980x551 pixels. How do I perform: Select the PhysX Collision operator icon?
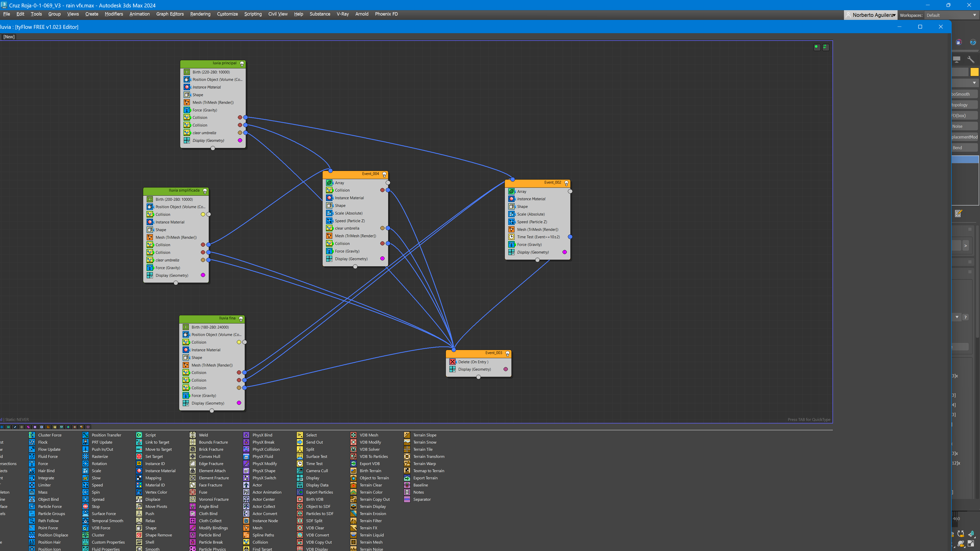click(x=246, y=449)
